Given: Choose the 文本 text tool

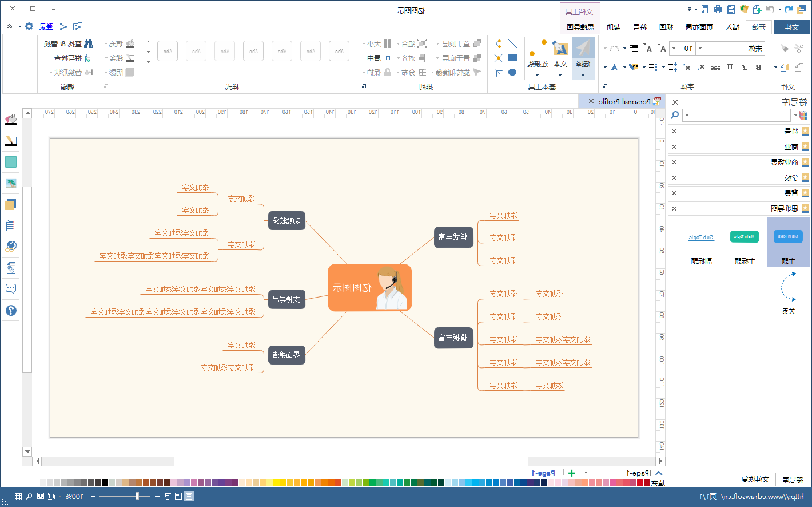Looking at the screenshot, I should tap(560, 58).
